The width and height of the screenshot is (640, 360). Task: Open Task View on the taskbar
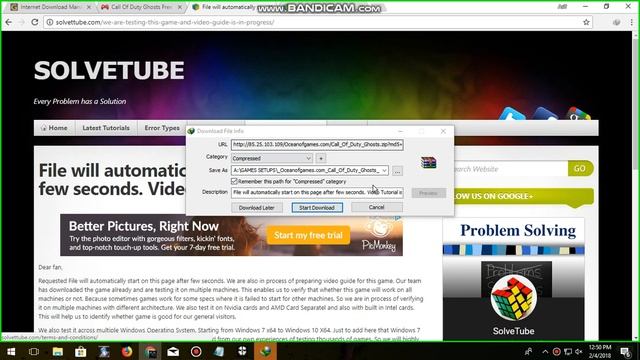(34, 351)
